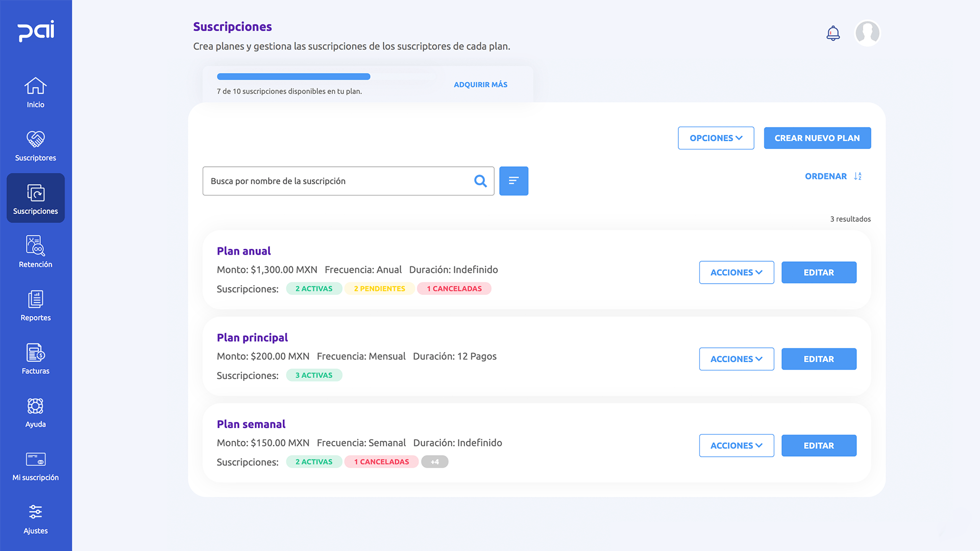Screen dimensions: 980x551
Task: Expand ACCIONES for Plan semanal
Action: 737,446
